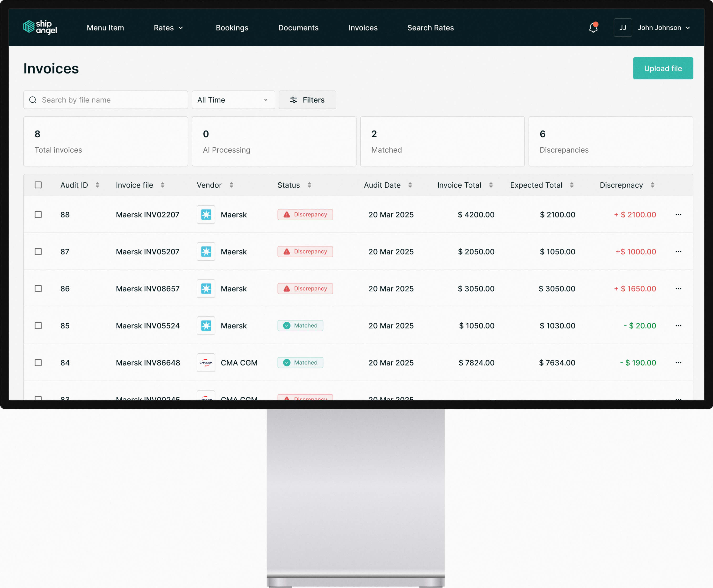The image size is (713, 588).
Task: Sort table by Discrepancy column
Action: [652, 185]
